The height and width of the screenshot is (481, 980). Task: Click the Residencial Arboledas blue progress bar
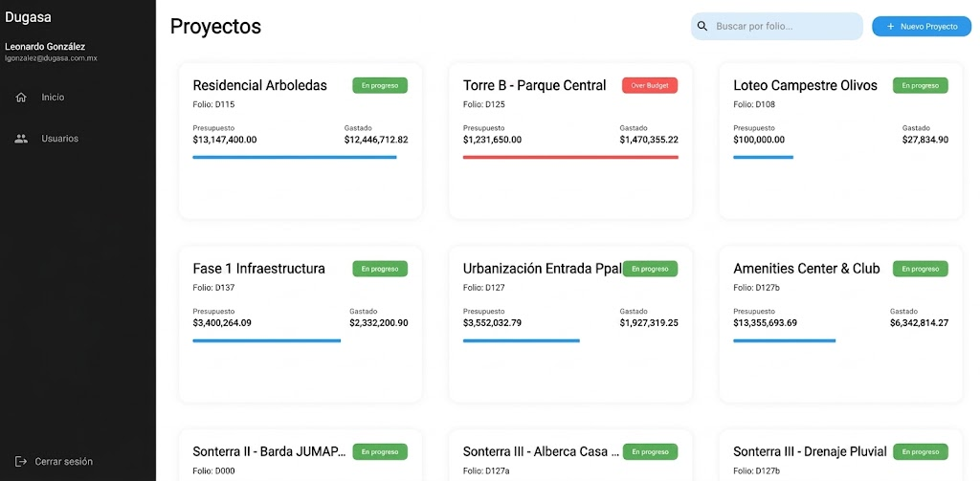295,158
